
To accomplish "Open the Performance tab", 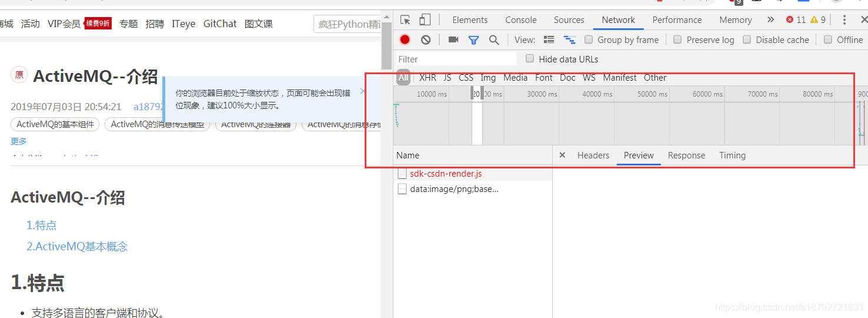I will tap(677, 20).
